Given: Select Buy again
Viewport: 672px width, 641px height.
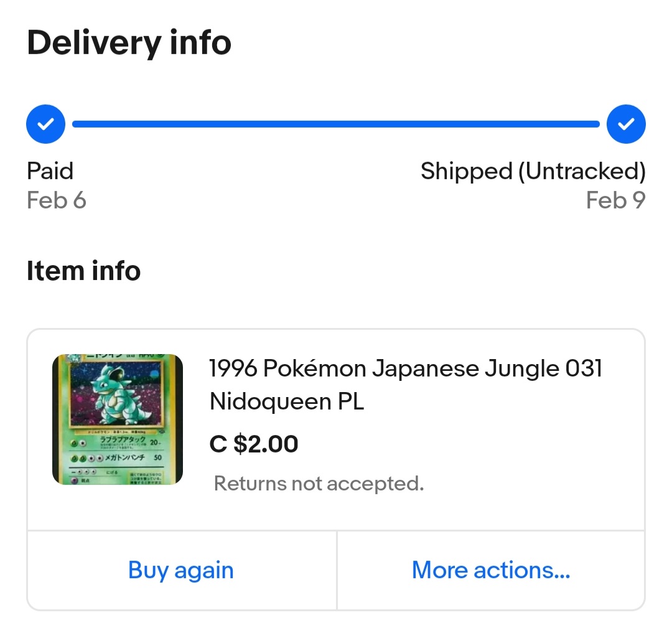Looking at the screenshot, I should (181, 570).
